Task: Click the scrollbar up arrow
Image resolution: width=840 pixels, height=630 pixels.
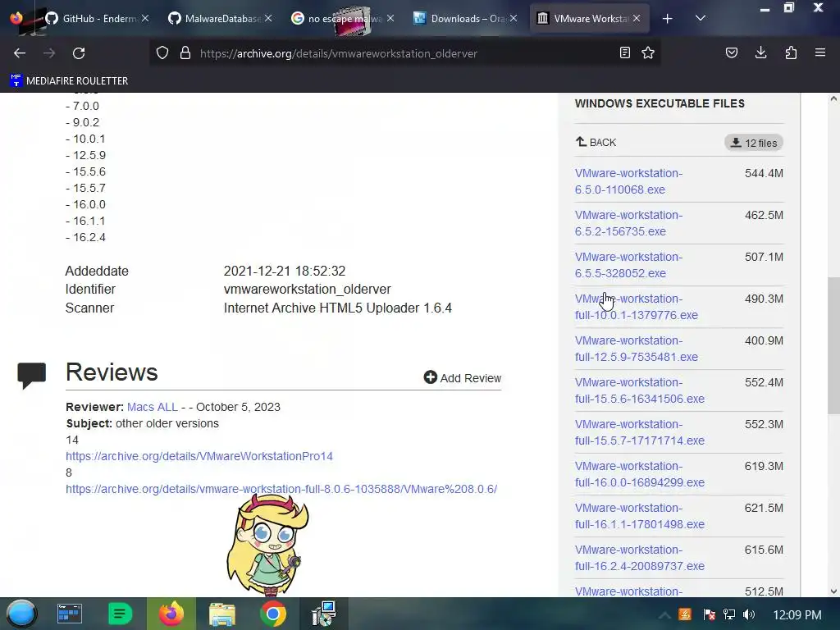Action: 833,98
